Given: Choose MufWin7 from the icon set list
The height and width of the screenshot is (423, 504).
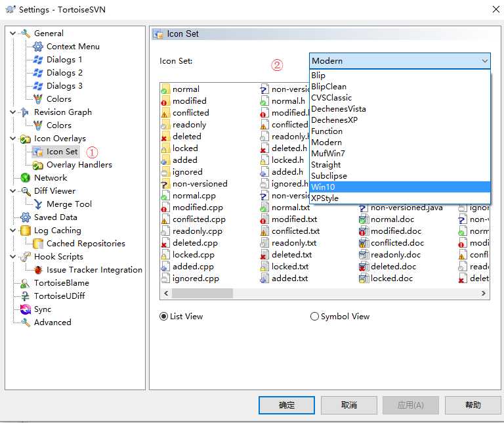Looking at the screenshot, I should tap(400, 154).
